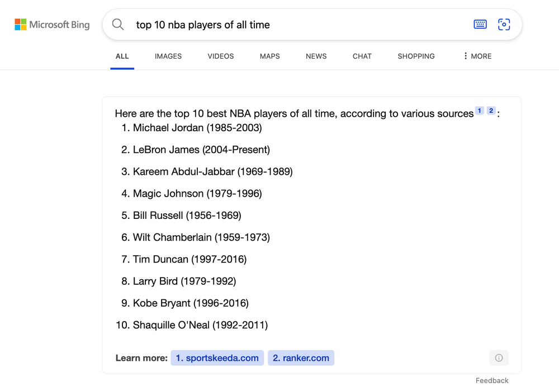
Task: Open the MAPS tab
Action: 269,56
